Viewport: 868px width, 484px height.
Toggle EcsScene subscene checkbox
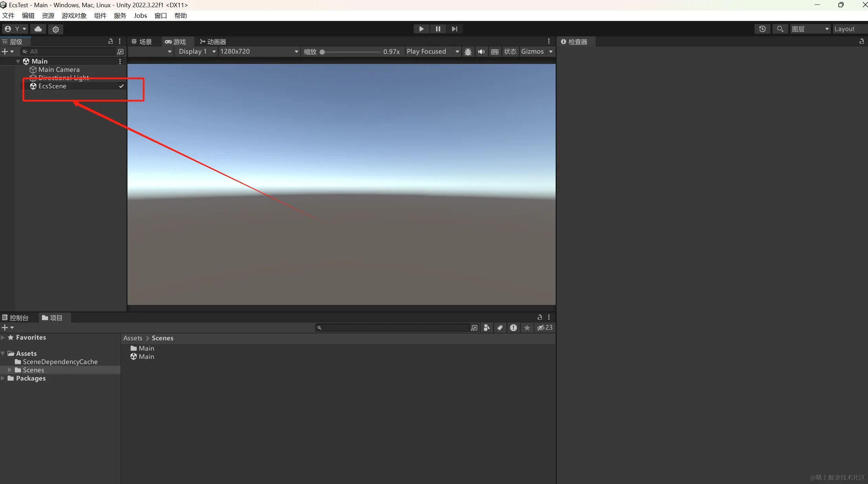click(x=121, y=86)
